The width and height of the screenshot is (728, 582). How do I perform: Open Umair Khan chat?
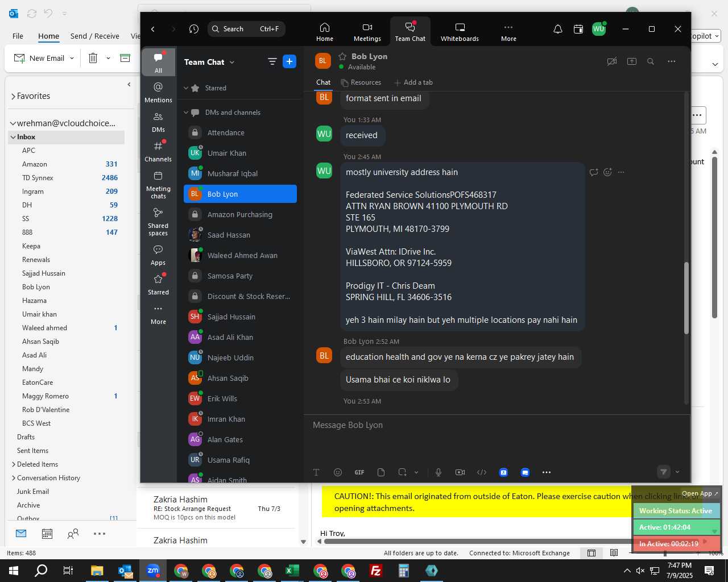(240, 153)
